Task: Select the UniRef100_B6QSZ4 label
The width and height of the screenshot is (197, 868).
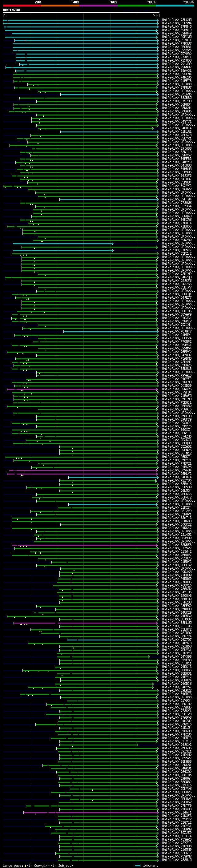Action: click(x=177, y=430)
